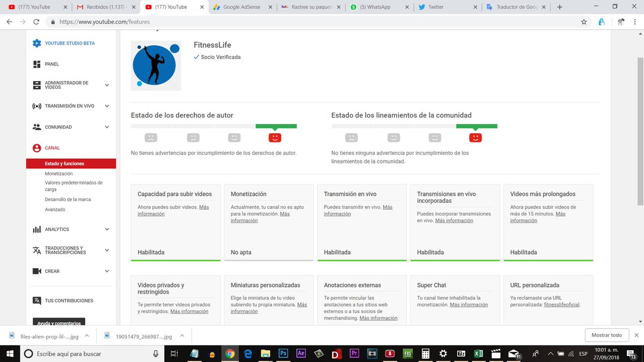
Task: Expand the Comunidad section chevron
Action: [107, 127]
